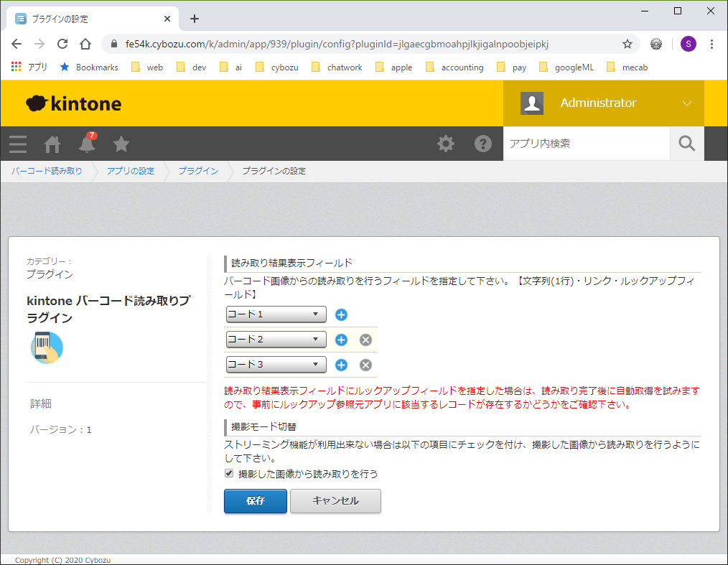Close the プラグインの設定 tab

[167, 19]
